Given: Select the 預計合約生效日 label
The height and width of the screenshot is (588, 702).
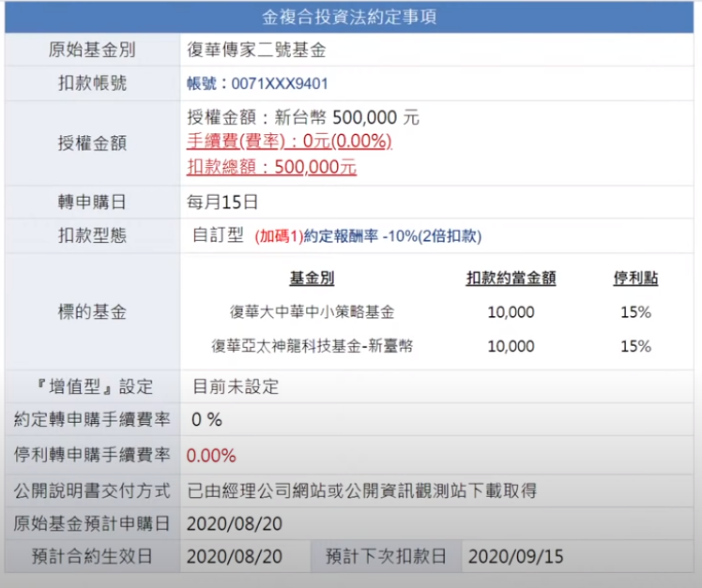Looking at the screenshot, I should [92, 557].
